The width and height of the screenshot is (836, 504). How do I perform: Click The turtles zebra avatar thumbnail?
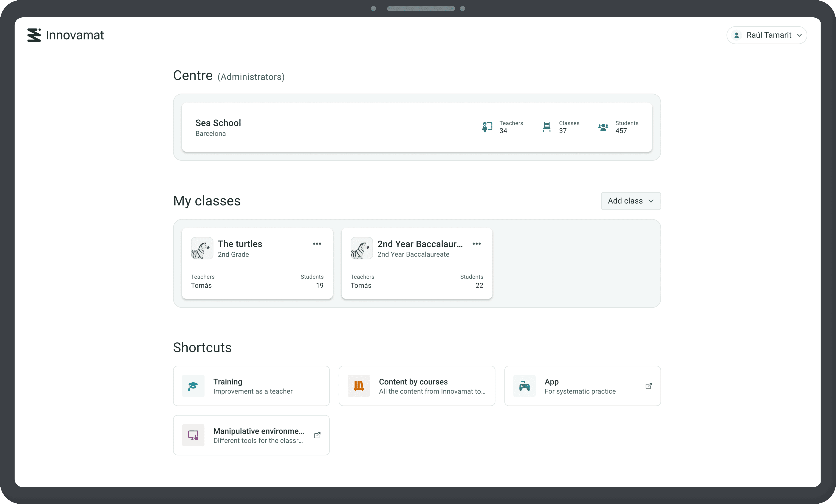coord(202,248)
